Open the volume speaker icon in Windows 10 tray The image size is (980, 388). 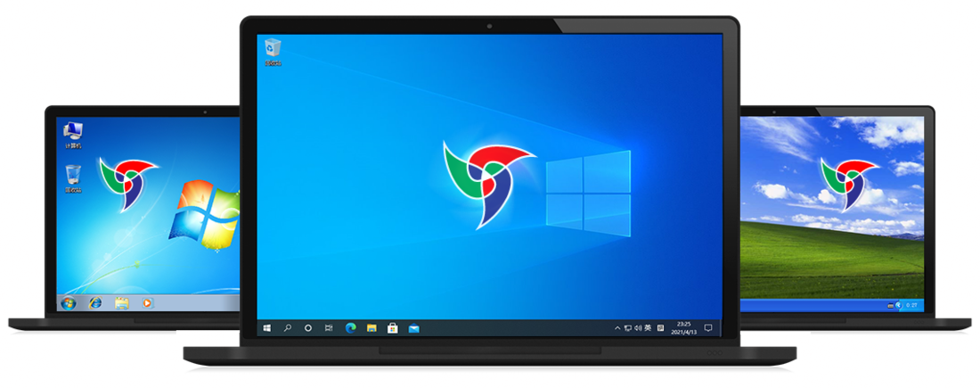[x=638, y=328]
